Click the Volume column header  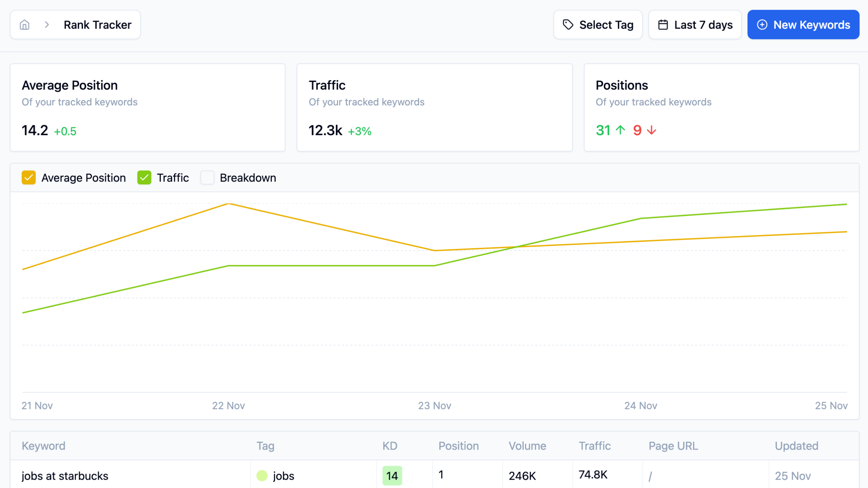527,446
